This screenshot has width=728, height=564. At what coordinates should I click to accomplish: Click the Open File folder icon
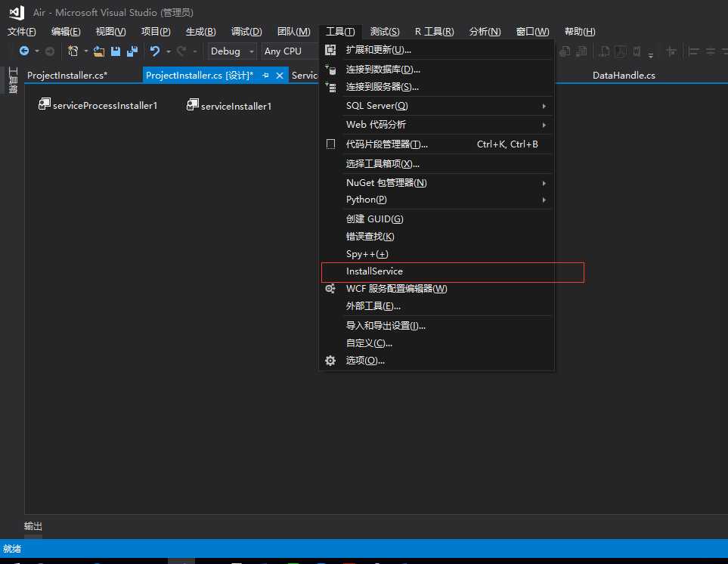click(98, 51)
